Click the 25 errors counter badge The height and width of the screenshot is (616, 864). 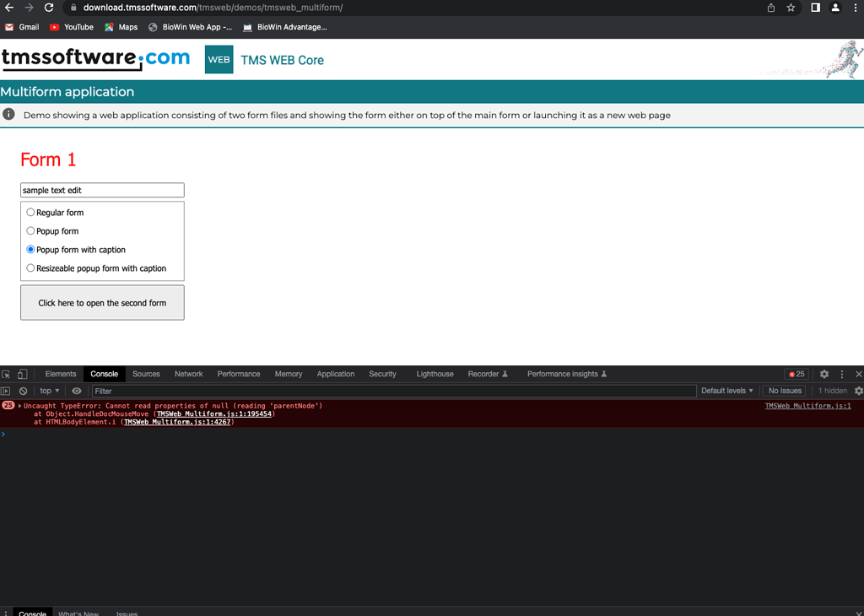[x=796, y=373]
